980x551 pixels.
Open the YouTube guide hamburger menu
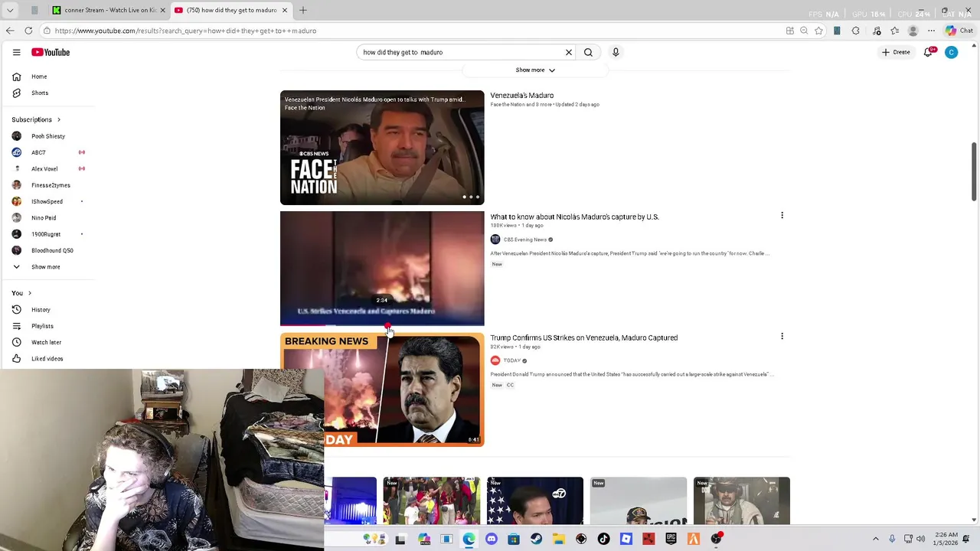click(x=16, y=52)
